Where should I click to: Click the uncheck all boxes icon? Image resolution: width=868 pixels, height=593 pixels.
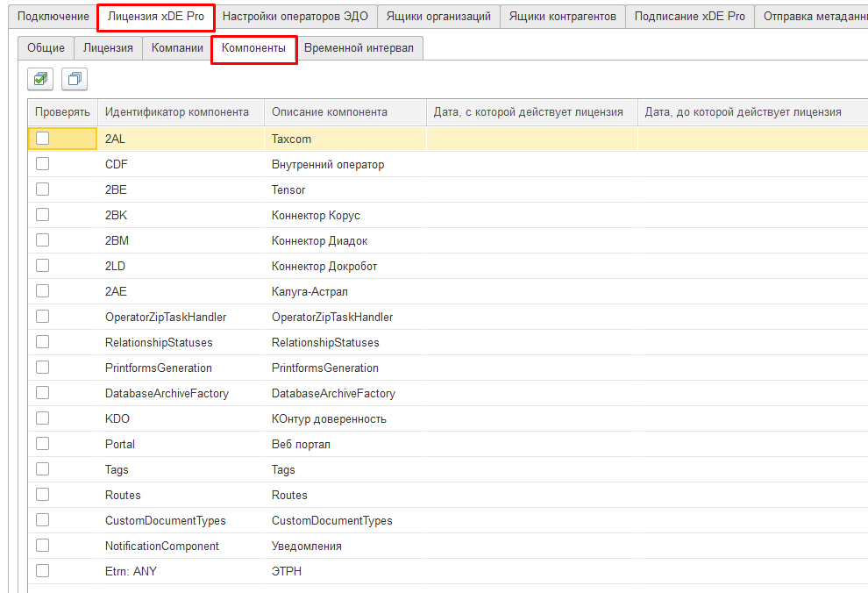coord(75,79)
